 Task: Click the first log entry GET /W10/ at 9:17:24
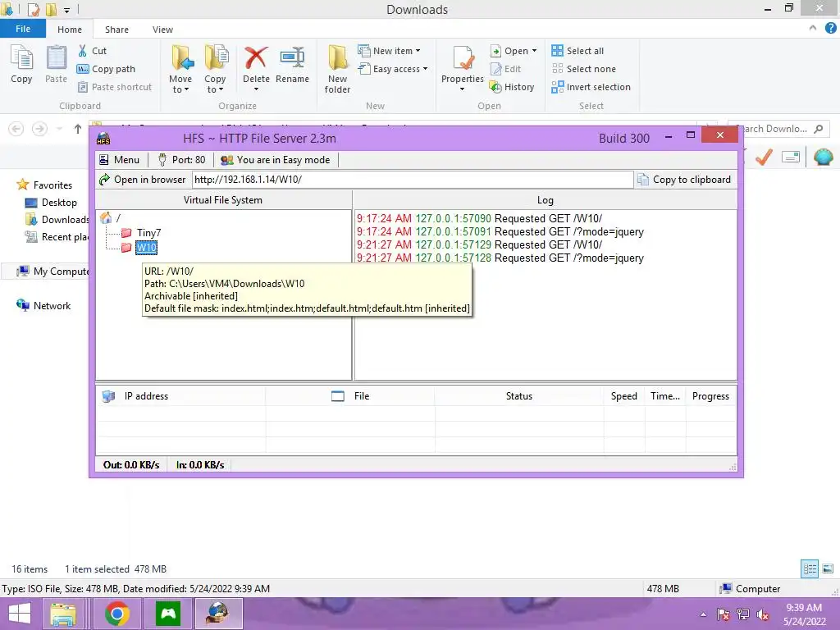pyautogui.click(x=479, y=218)
